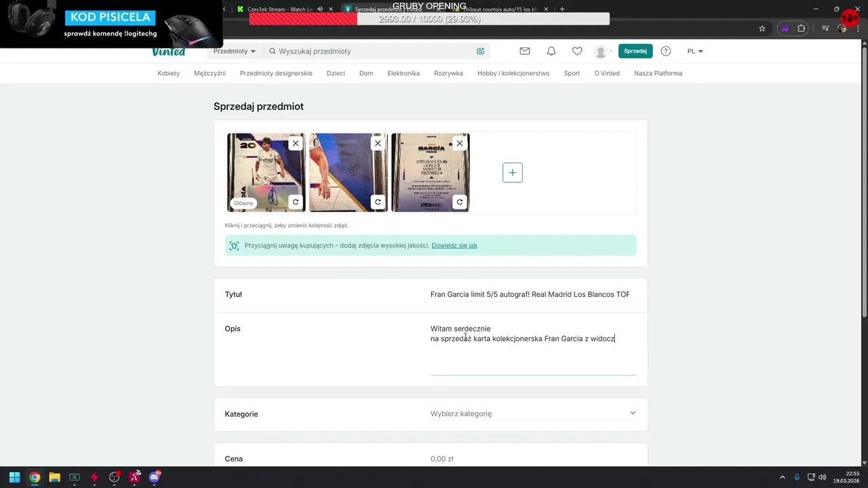Open Dowiedz się jak link
The height and width of the screenshot is (488, 868).
pos(454,245)
